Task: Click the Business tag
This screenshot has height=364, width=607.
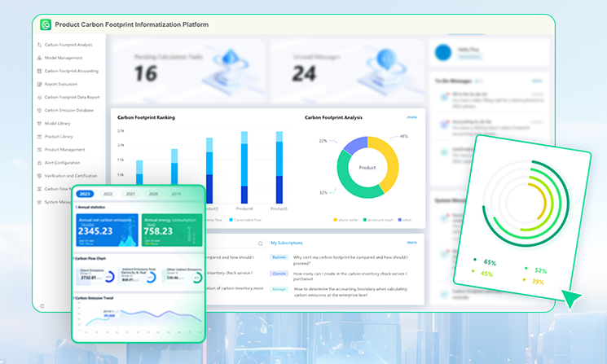Action: (x=279, y=257)
